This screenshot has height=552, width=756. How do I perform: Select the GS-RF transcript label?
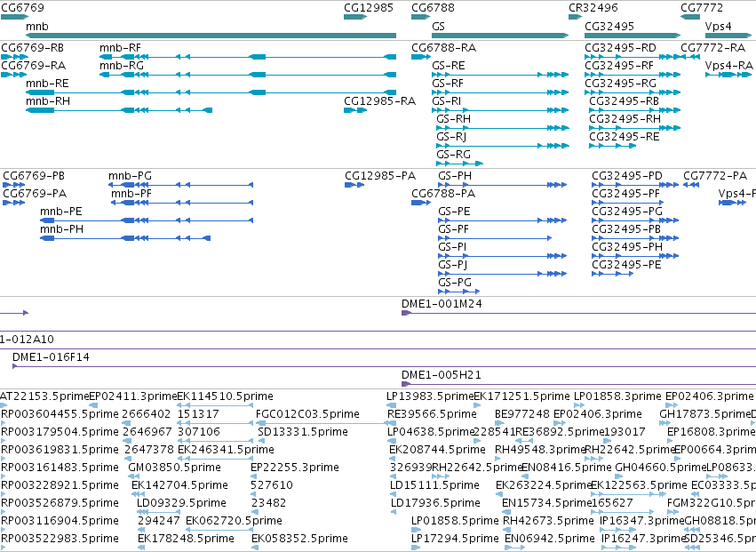click(x=448, y=83)
